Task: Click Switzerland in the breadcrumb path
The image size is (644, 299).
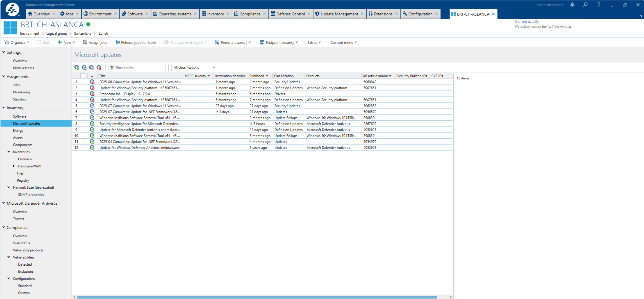Action: click(82, 33)
